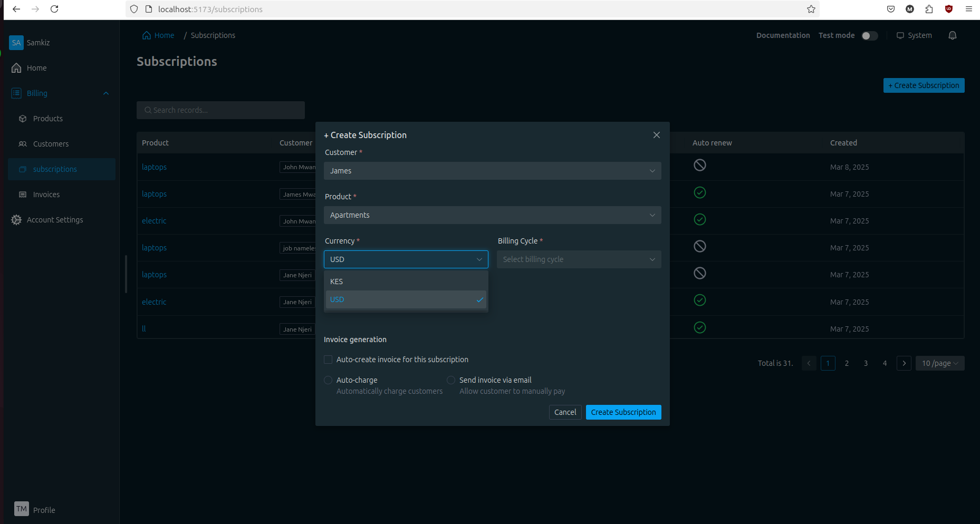The image size is (980, 524).
Task: Open the Product dropdown showing Apartments
Action: (x=492, y=215)
